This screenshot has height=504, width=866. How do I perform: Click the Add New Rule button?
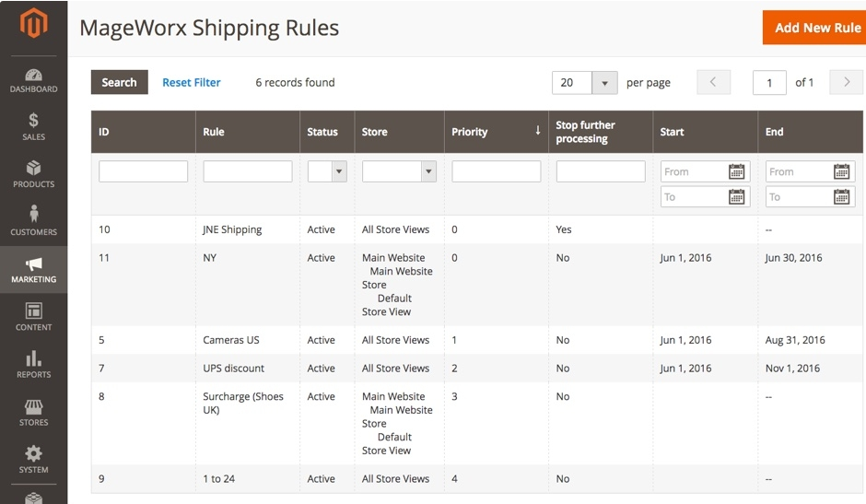pyautogui.click(x=816, y=28)
